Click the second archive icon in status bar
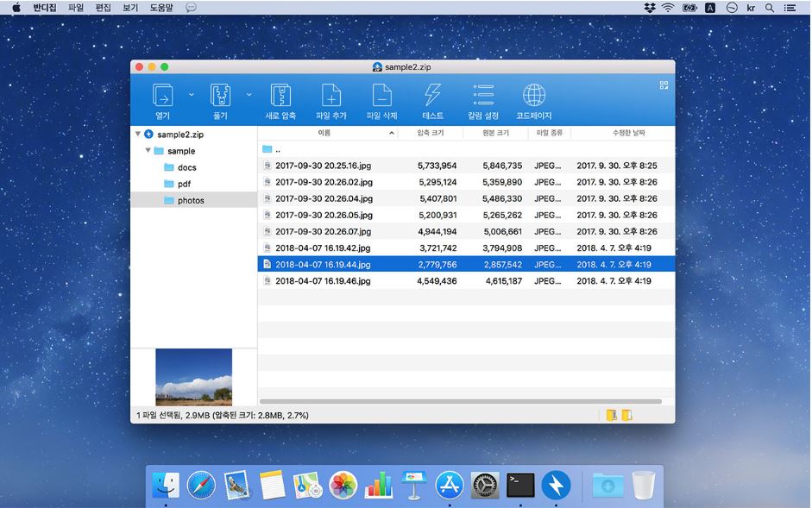Screen dimensions: 812x508 (626, 416)
